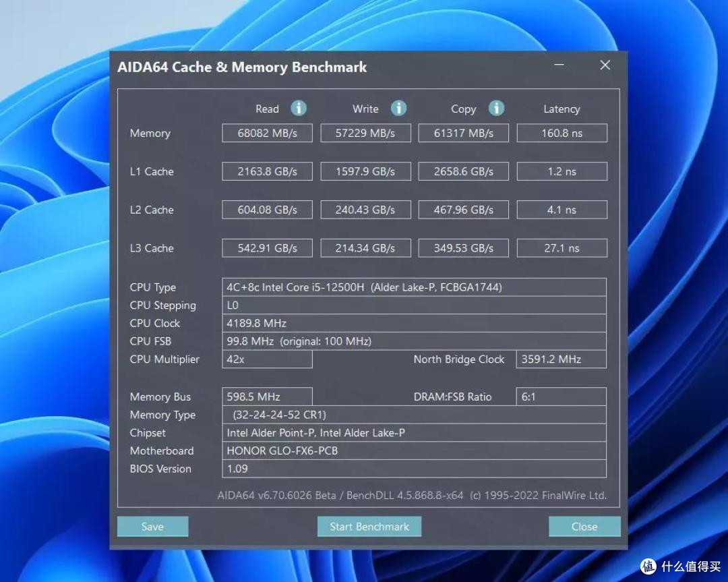Select L3 Cache latency 27.1 ns
This screenshot has width=728, height=582.
tap(562, 248)
